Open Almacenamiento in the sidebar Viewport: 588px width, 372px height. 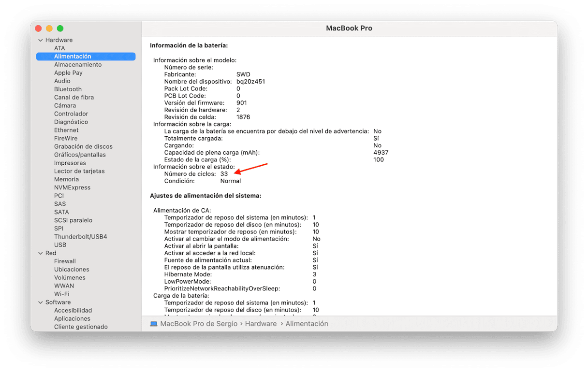[x=78, y=65]
